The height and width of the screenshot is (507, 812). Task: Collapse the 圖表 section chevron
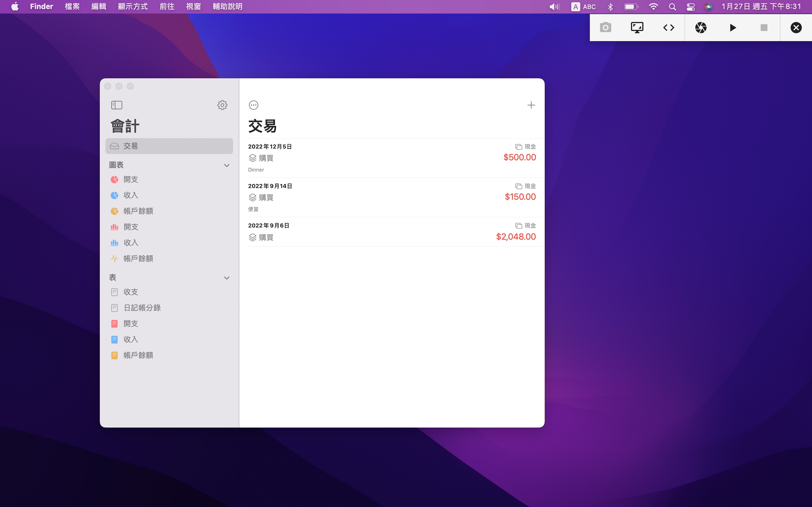click(x=226, y=165)
